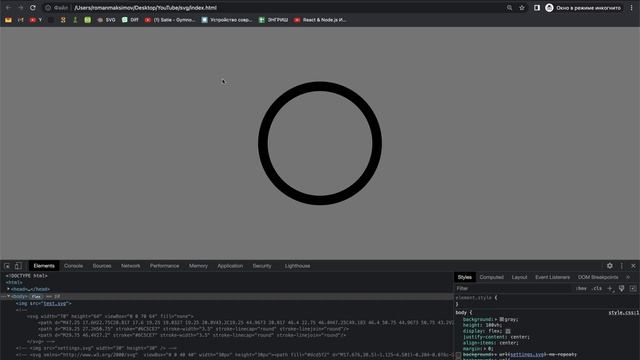The height and width of the screenshot is (360, 640).
Task: Collapse the body element node
Action: (8, 296)
